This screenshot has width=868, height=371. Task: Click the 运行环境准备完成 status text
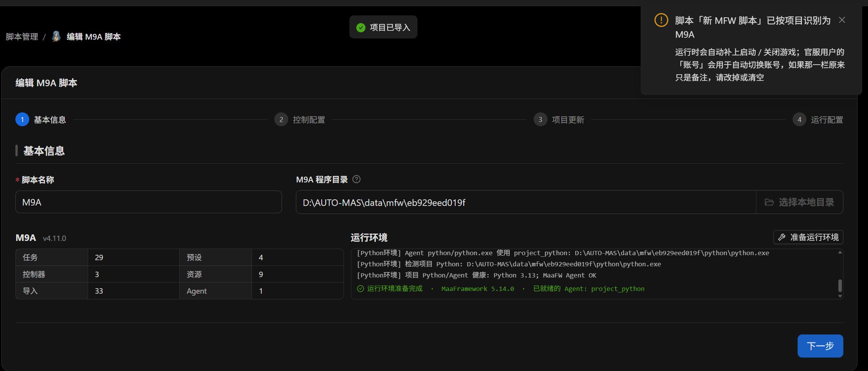[395, 289]
